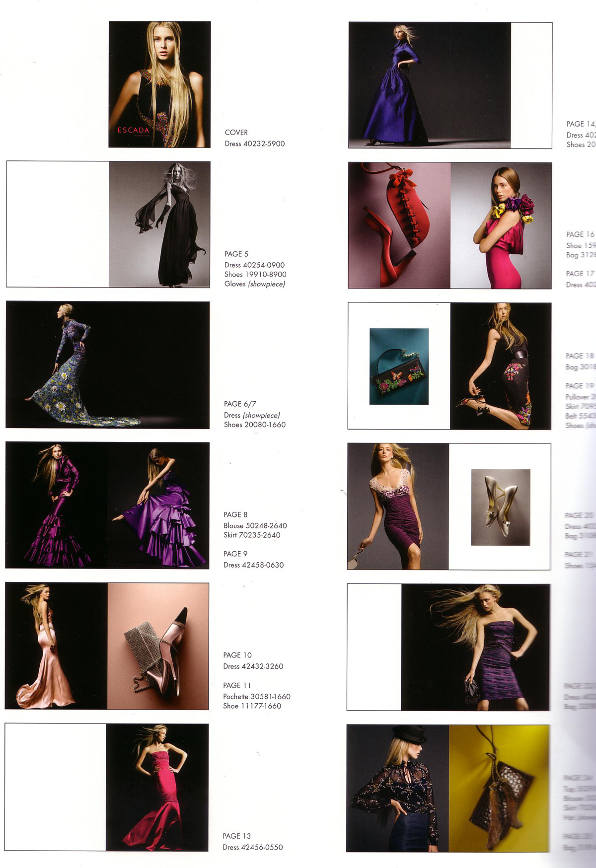Select the 'Dress 42456-0550' caption

pos(252,847)
